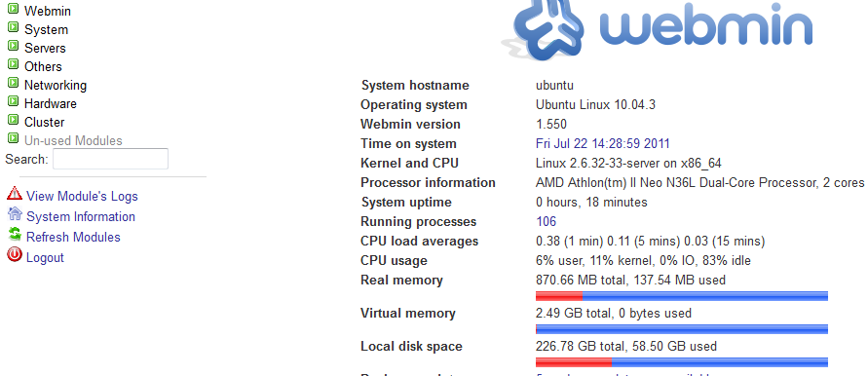Open the time on system link
Image resolution: width=868 pixels, height=376 pixels.
tap(603, 144)
